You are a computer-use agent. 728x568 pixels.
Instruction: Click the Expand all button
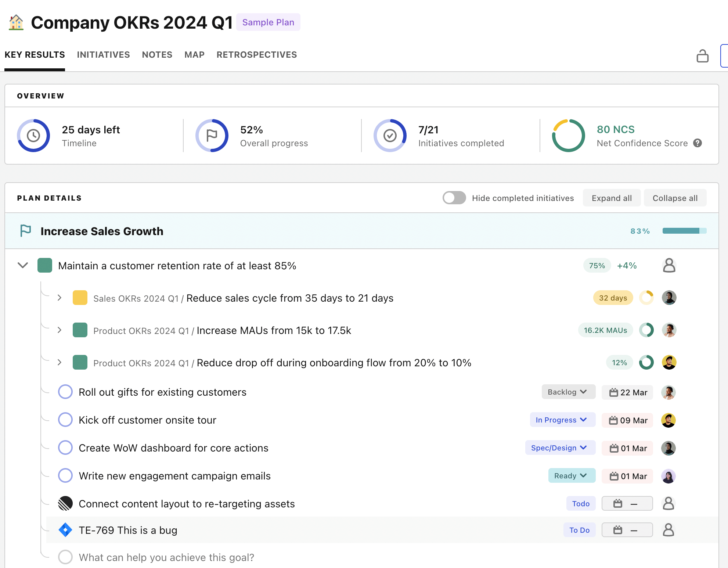612,198
